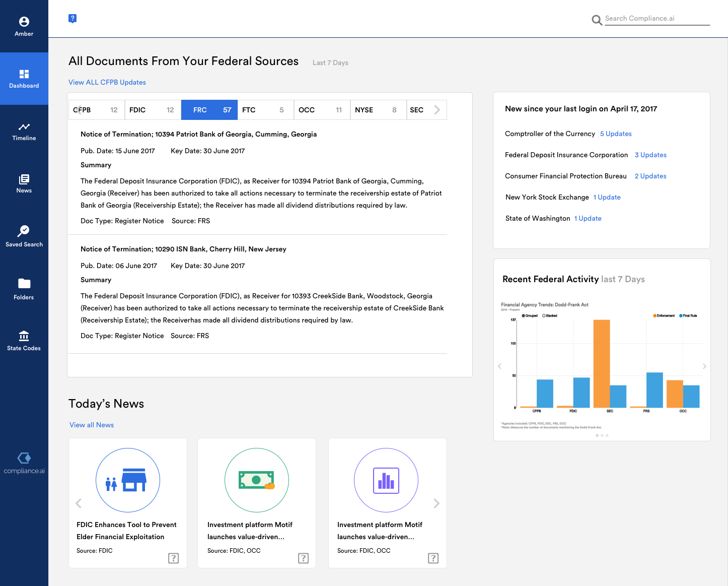Click the blue help question-mark icon
Image resolution: width=728 pixels, height=586 pixels.
72,19
